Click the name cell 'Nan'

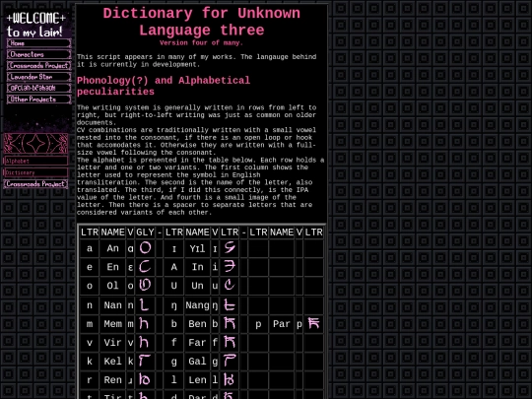[113, 305]
